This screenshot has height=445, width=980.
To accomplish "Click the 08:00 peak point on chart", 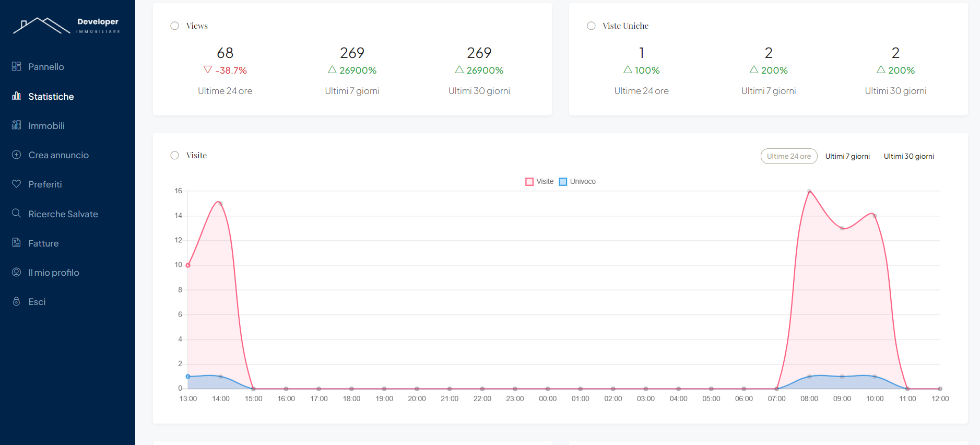I will (x=809, y=191).
